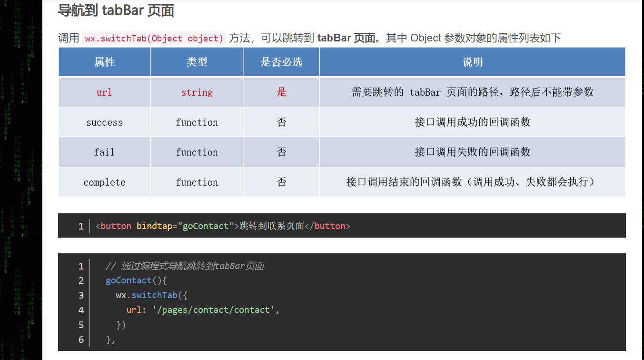Image resolution: width=644 pixels, height=360 pixels.
Task: Click the goContact(){ code line
Action: tap(136, 280)
